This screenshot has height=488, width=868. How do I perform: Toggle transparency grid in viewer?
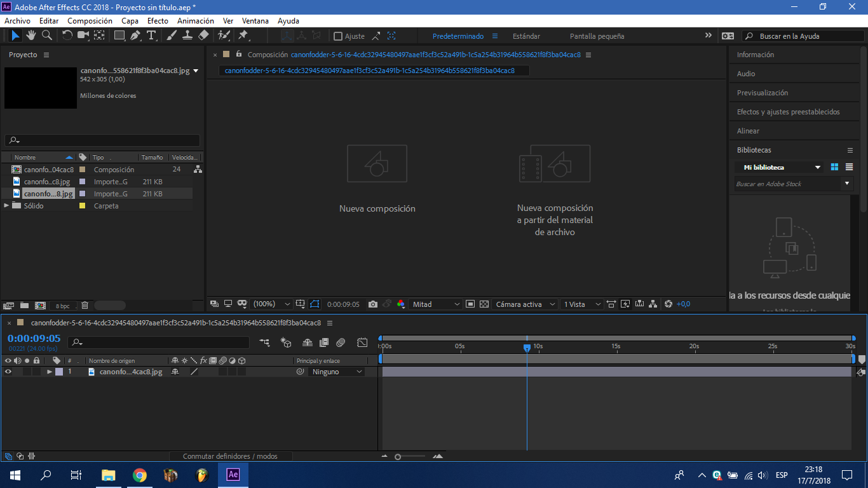click(x=484, y=304)
